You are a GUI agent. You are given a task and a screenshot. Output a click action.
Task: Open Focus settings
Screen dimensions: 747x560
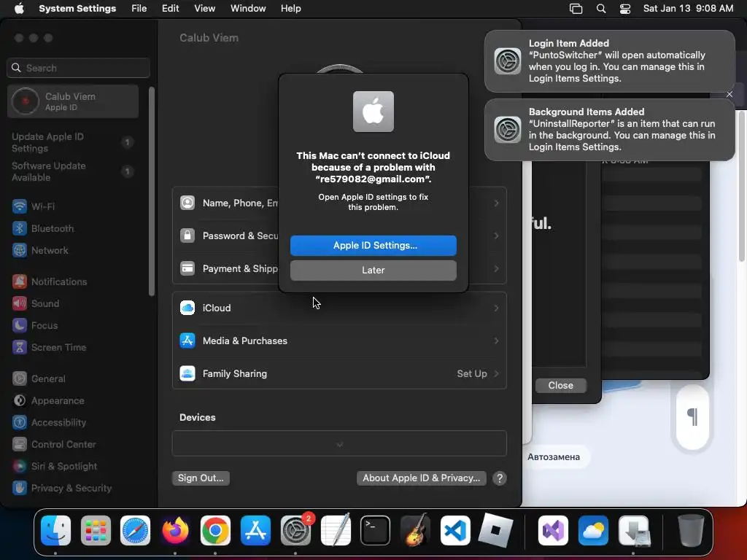35,325
